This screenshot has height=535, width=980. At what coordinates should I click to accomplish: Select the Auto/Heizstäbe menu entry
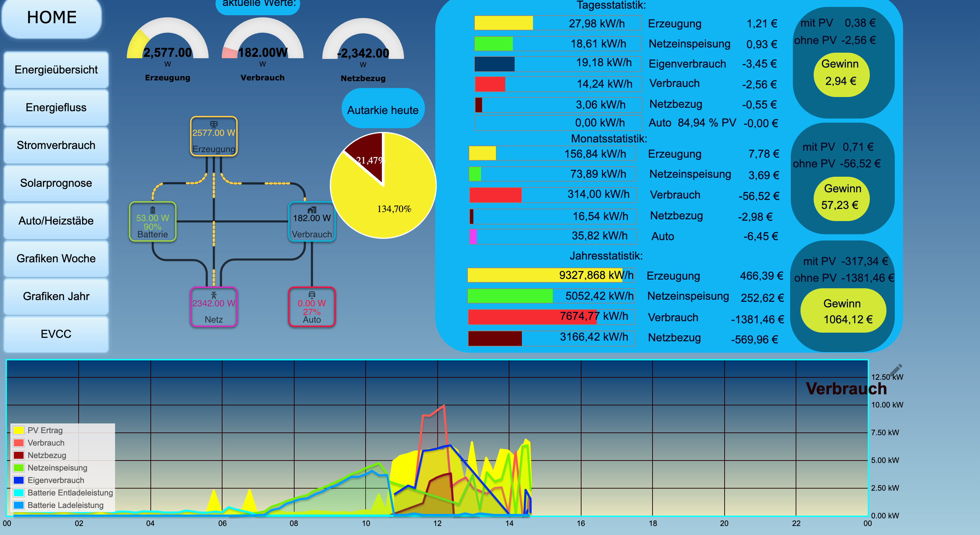pyautogui.click(x=56, y=221)
